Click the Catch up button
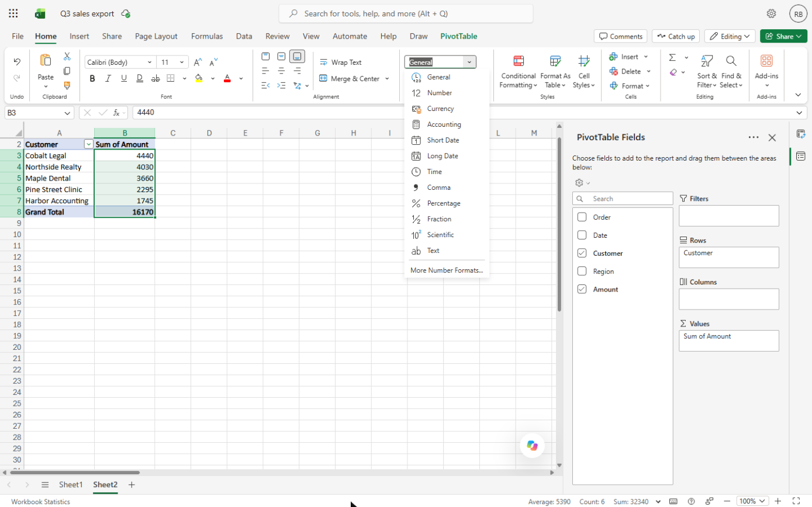 point(675,36)
